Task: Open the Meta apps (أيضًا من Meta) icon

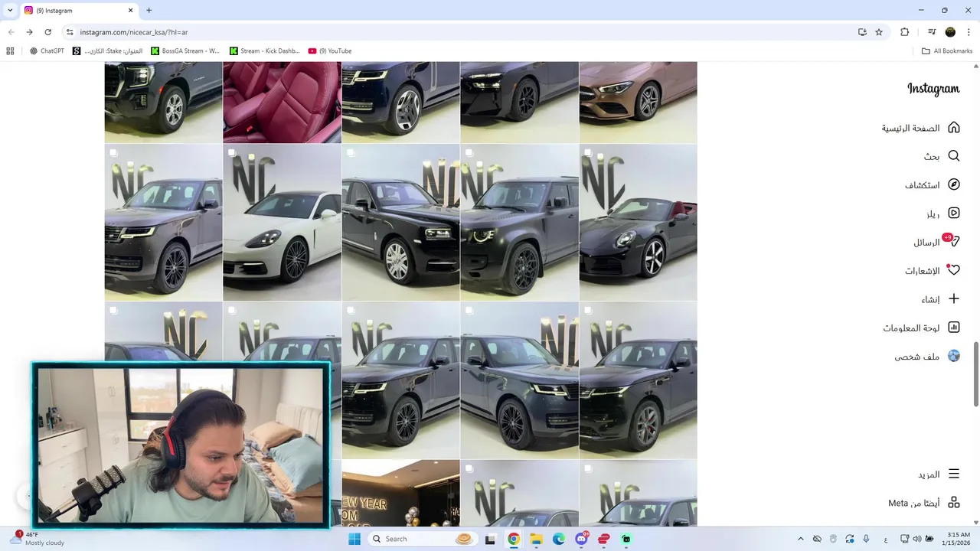Action: 953,503
